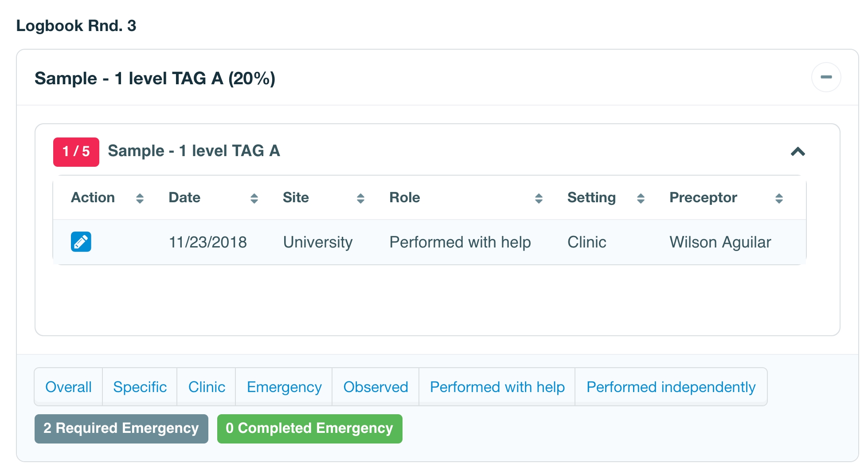Switch to the Overall tab
Viewport: 868px width, 471px height.
pyautogui.click(x=68, y=387)
